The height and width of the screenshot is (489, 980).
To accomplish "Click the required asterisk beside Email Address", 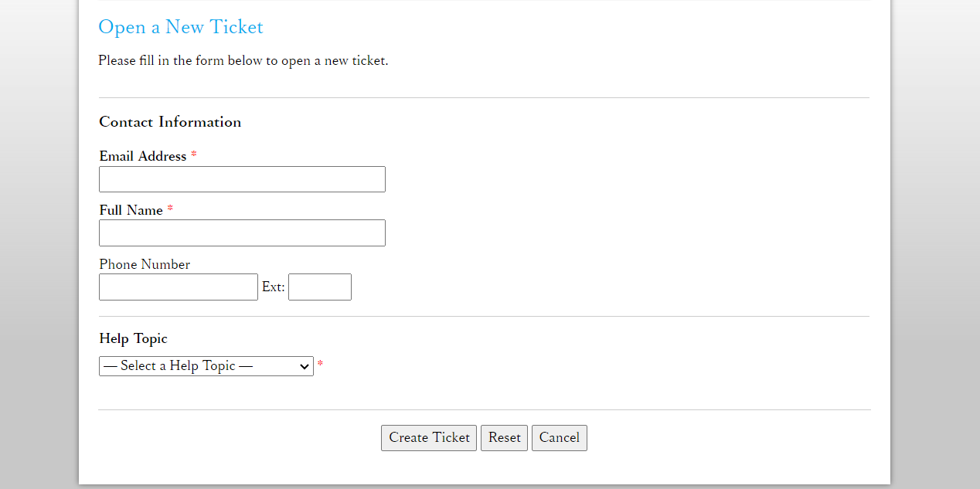I will pos(194,156).
